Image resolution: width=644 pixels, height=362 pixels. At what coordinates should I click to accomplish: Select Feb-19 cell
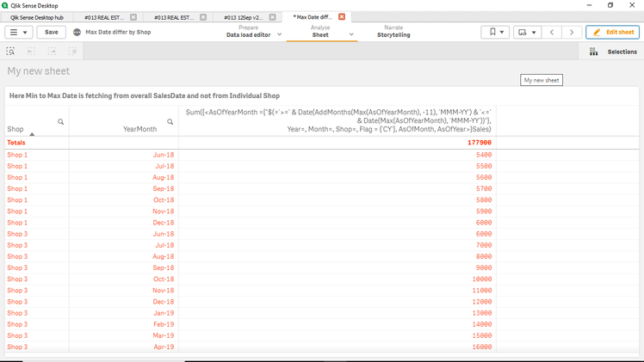(164, 324)
